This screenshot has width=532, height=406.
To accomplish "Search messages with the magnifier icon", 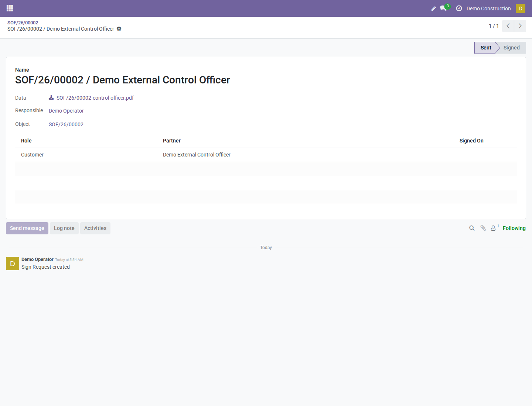I will coord(472,228).
